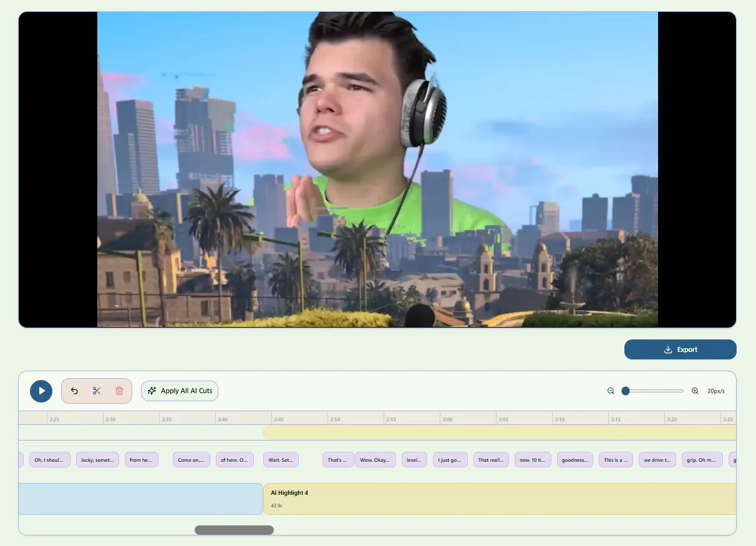Play the video from the timeline
Screen dimensions: 756x546
click(x=41, y=391)
